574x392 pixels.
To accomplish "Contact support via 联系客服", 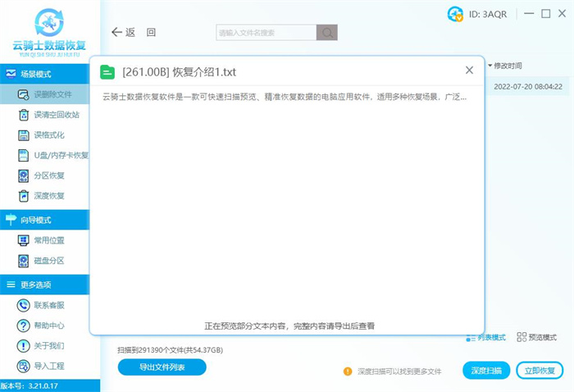I will (x=48, y=305).
